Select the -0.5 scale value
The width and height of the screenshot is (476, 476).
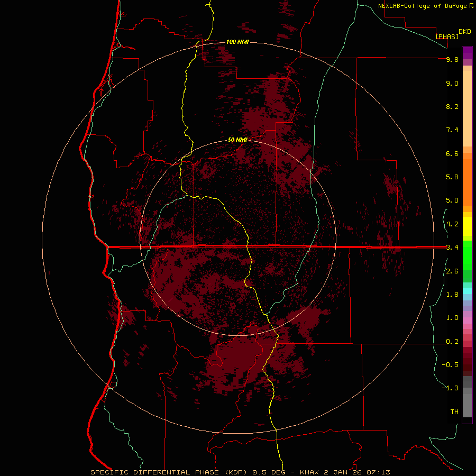point(450,365)
